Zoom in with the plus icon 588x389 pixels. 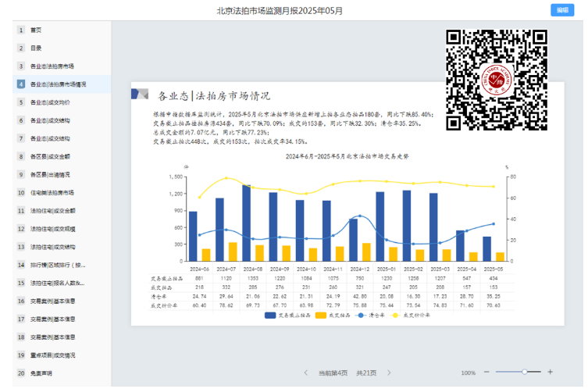tap(550, 372)
